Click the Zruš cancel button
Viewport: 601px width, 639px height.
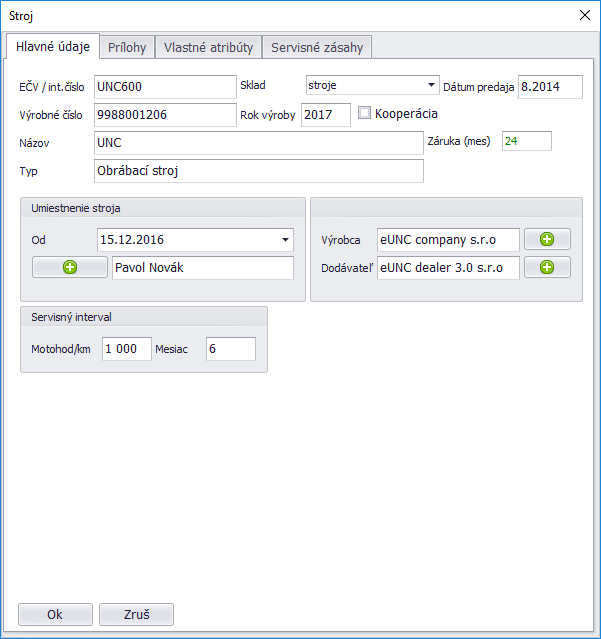pos(136,614)
